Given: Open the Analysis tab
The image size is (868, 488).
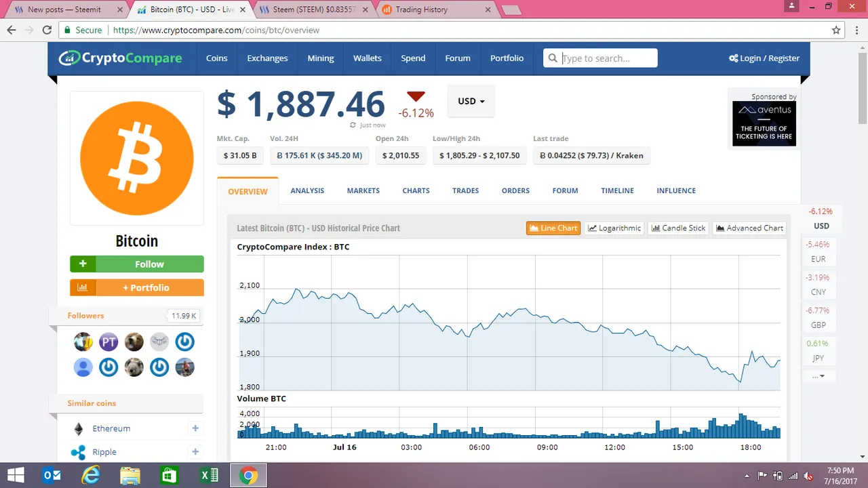Looking at the screenshot, I should (x=307, y=191).
